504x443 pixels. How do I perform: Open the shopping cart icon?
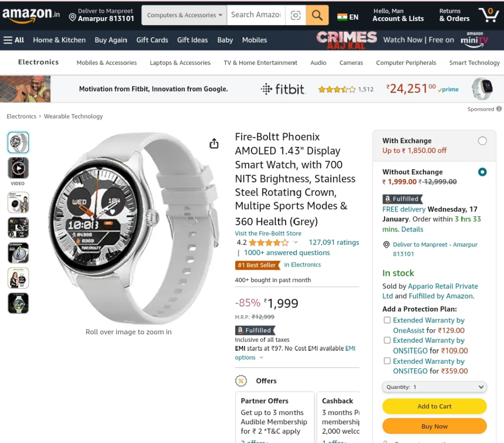click(489, 15)
